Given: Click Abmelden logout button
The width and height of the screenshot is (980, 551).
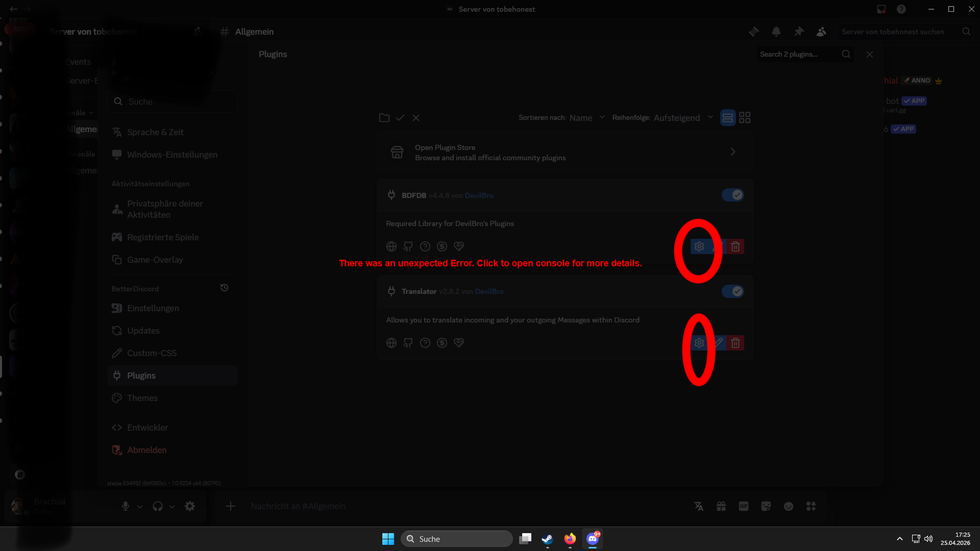Looking at the screenshot, I should [x=146, y=450].
